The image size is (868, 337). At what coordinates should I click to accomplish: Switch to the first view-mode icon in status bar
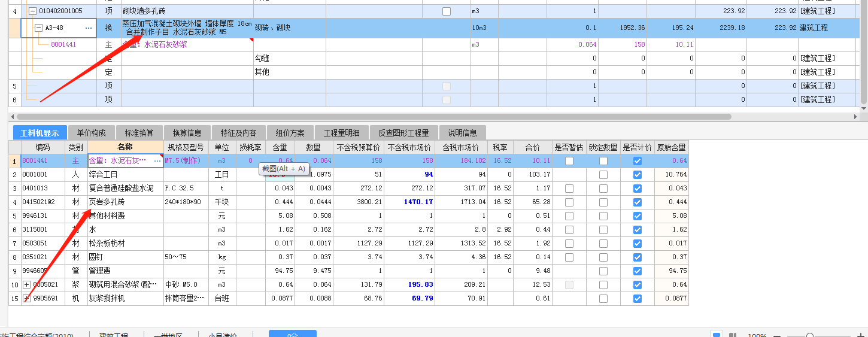click(x=716, y=335)
